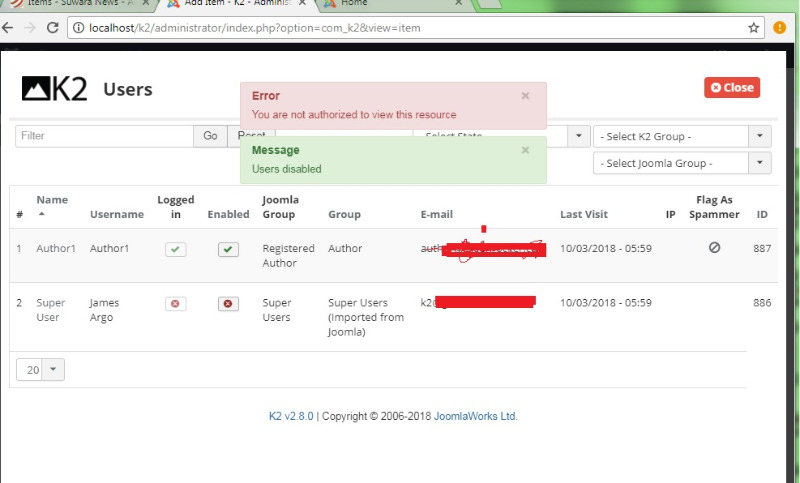Click the James Argo username cell
This screenshot has height=483, width=800.
105,310
